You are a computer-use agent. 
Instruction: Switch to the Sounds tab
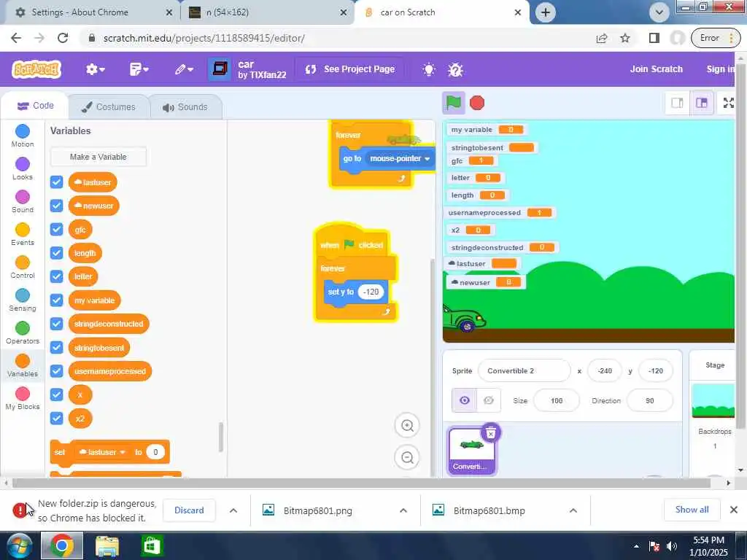click(x=185, y=106)
